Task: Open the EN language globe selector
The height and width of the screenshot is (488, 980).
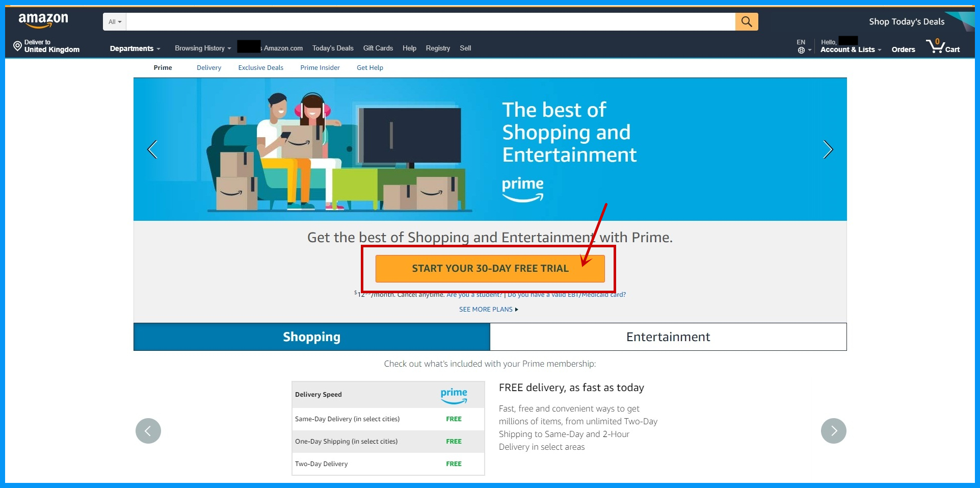Action: [804, 46]
